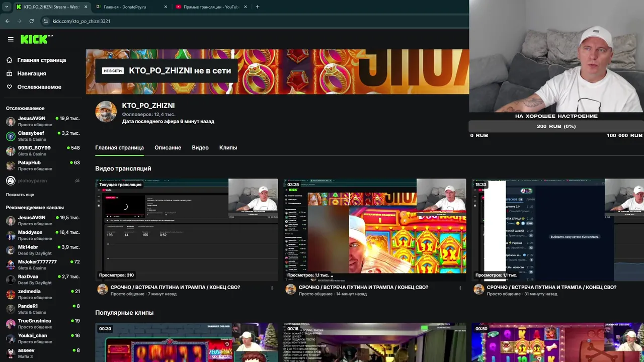Open recommended channel MrJoker7777777
Image resolution: width=644 pixels, height=362 pixels.
(43, 264)
